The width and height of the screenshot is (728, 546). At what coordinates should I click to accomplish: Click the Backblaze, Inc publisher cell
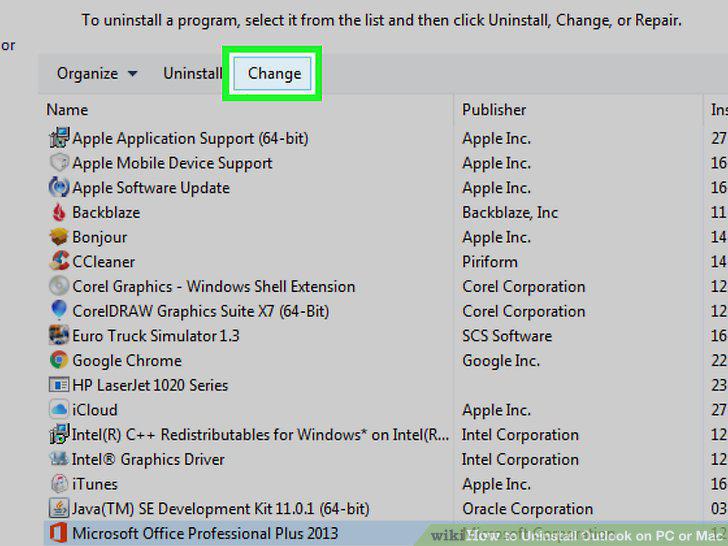click(x=510, y=212)
